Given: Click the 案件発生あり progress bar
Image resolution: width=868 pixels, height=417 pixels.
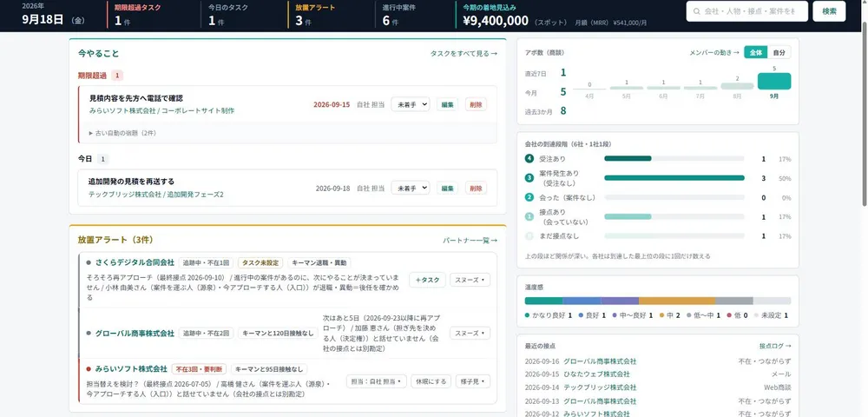Looking at the screenshot, I should coord(674,178).
